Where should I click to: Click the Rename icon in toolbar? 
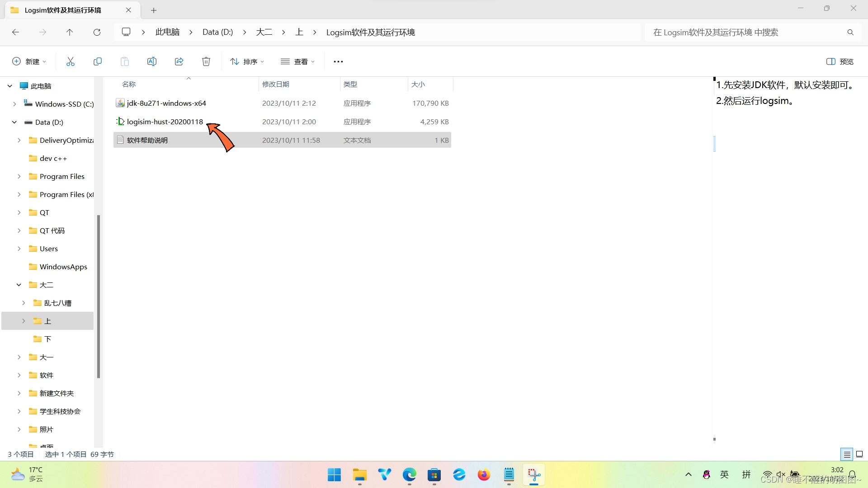click(152, 61)
